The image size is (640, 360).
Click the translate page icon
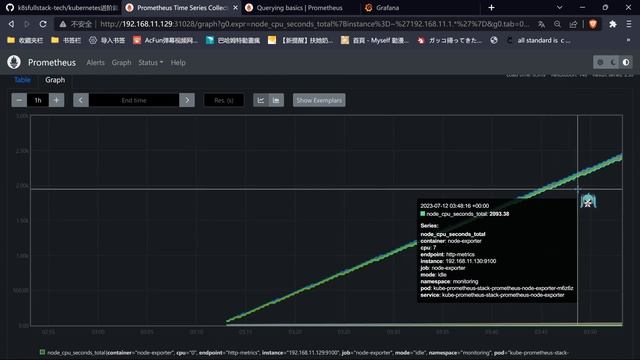coord(541,24)
